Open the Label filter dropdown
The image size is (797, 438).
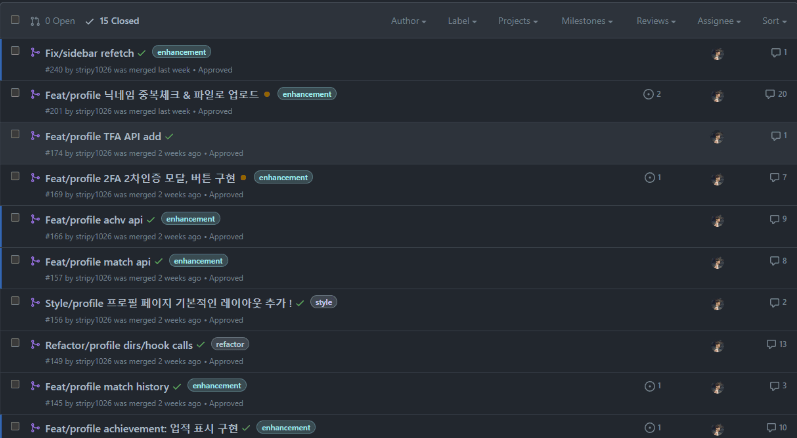point(462,21)
